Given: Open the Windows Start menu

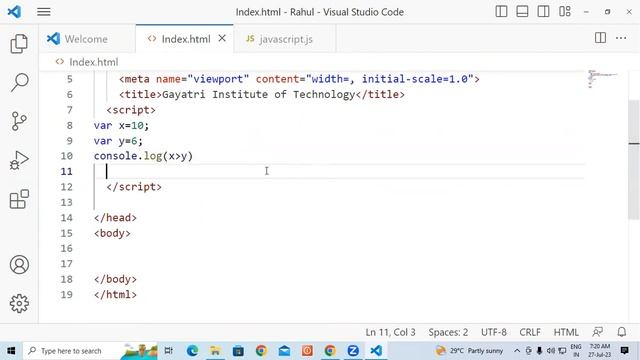Looking at the screenshot, I should point(11,351).
